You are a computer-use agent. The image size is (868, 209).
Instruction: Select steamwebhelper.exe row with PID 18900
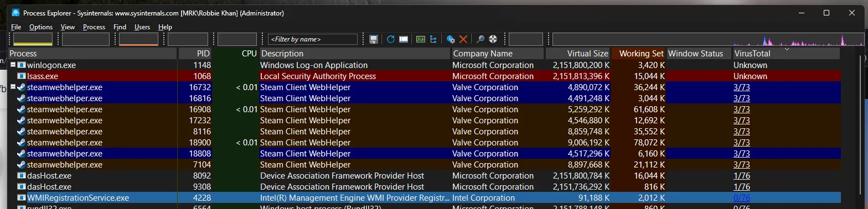point(425,143)
